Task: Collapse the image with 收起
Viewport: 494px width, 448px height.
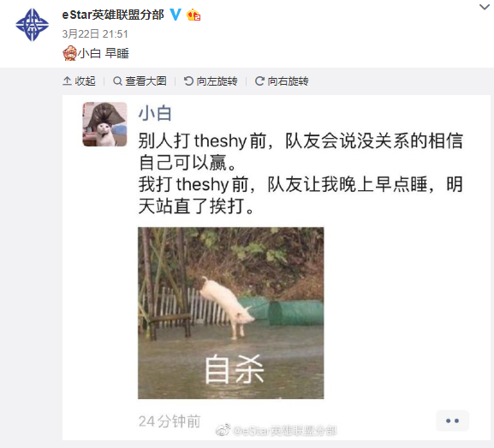Action: click(79, 81)
